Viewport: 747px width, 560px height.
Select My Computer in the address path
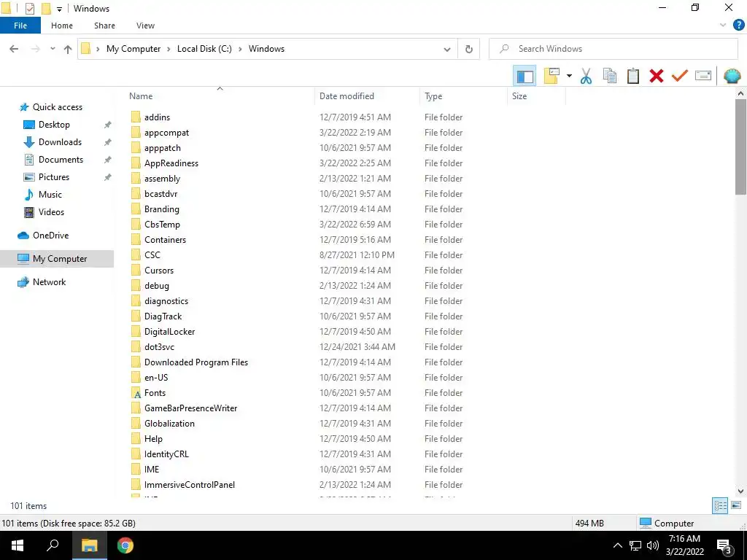[x=133, y=49]
